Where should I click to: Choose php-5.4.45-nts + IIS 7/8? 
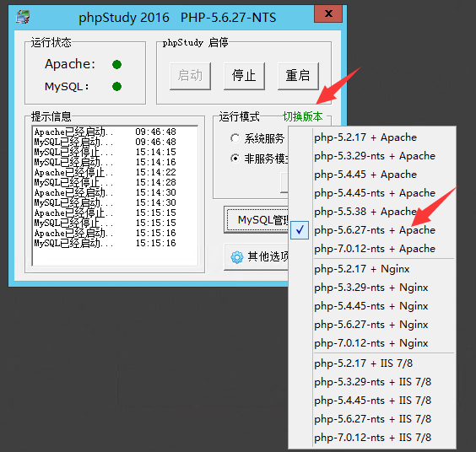[372, 400]
